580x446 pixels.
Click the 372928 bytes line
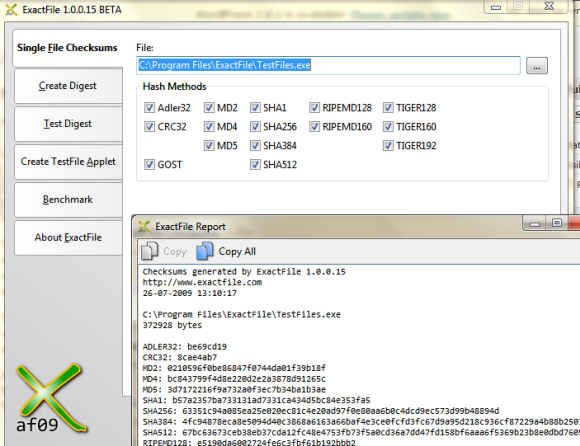coord(172,325)
